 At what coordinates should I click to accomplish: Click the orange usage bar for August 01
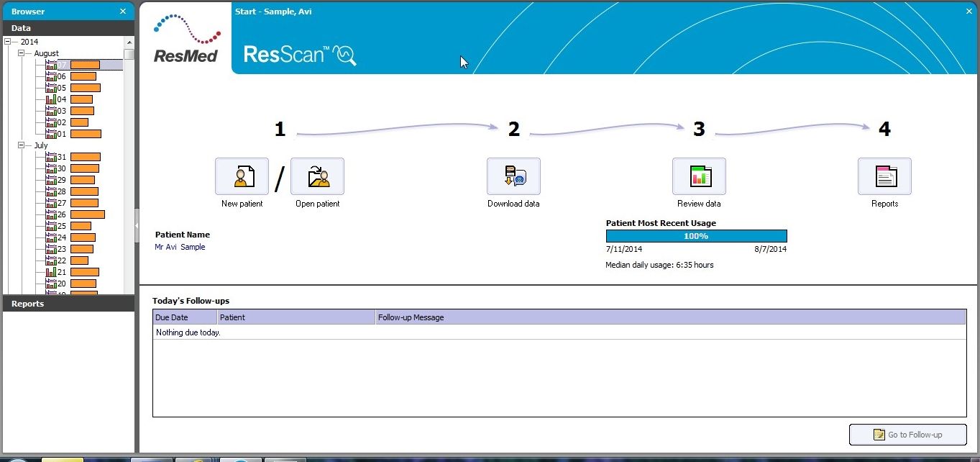(86, 134)
